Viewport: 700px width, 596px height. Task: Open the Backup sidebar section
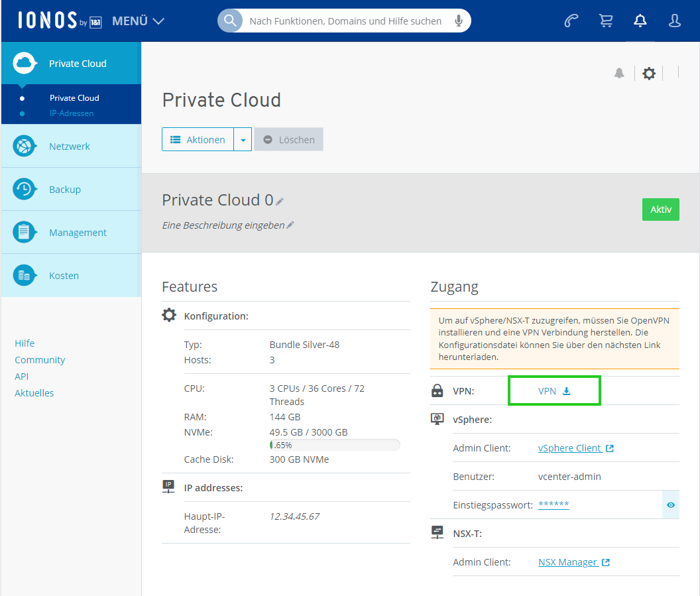coord(72,190)
